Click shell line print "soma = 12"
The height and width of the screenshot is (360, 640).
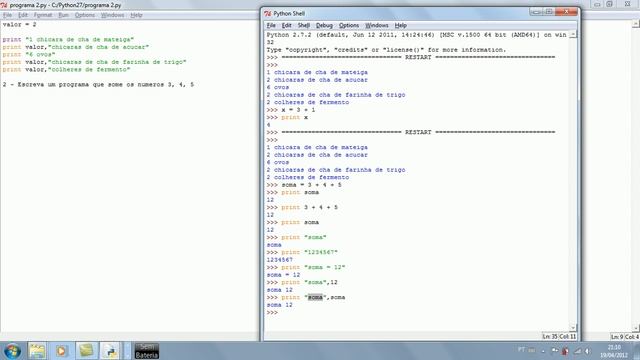[x=306, y=267]
